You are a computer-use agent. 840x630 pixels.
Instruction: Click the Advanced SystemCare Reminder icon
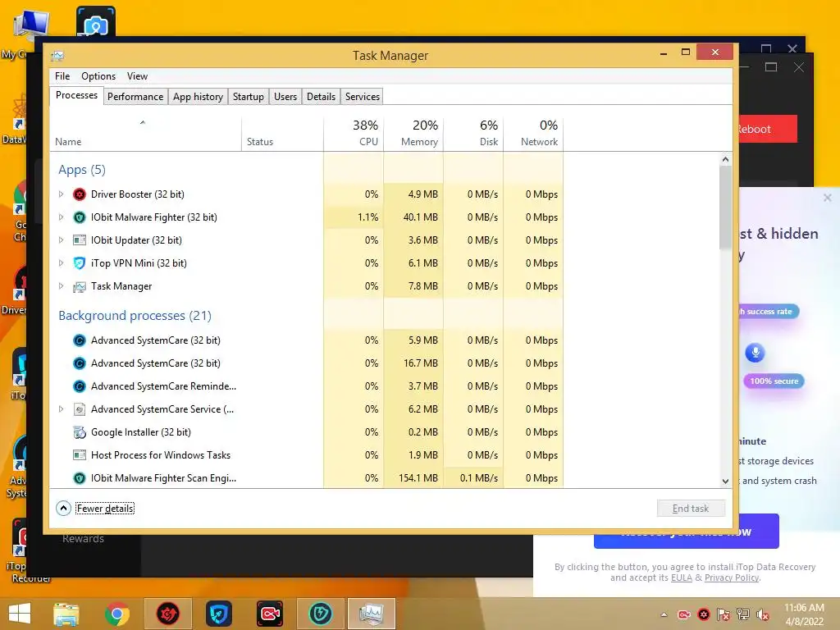[x=80, y=386]
